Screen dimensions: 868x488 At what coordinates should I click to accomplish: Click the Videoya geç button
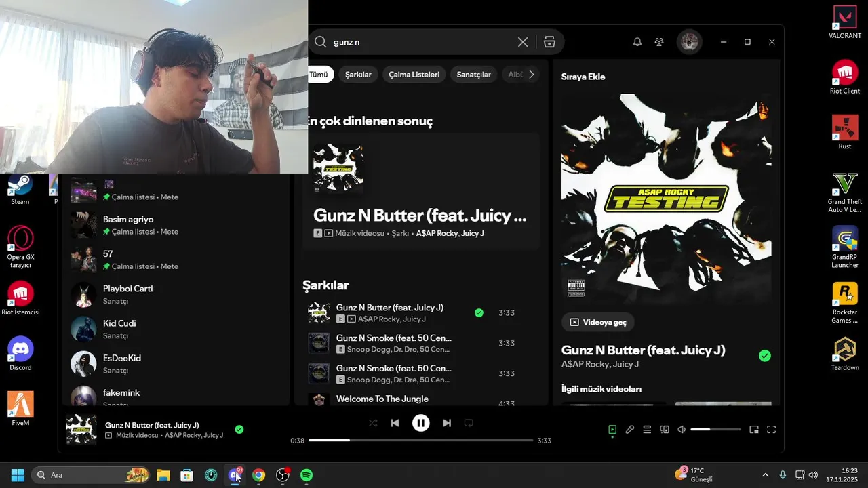(x=598, y=323)
